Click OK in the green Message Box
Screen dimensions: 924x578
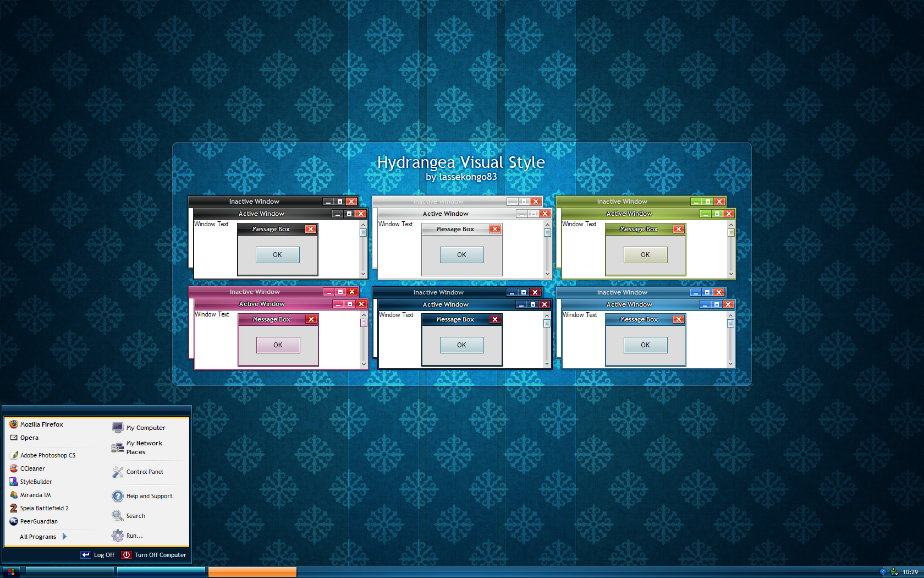pos(645,255)
